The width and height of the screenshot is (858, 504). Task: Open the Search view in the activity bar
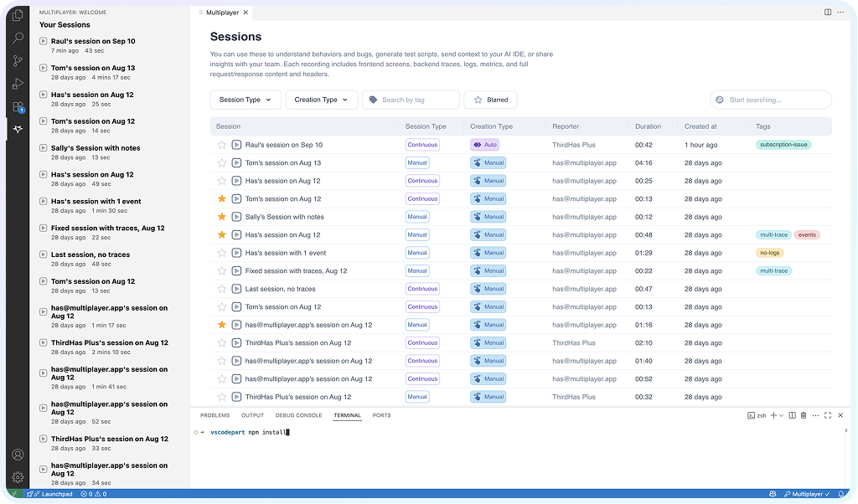click(x=17, y=38)
